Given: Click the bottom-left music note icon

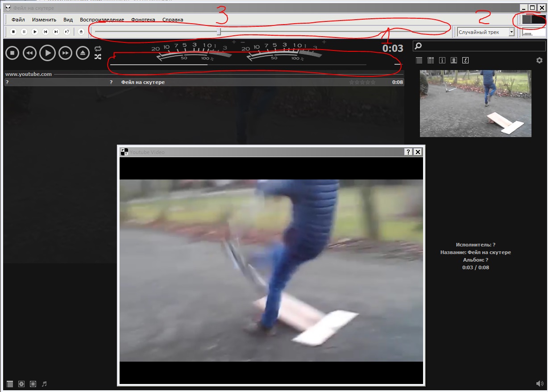Looking at the screenshot, I should click(x=44, y=384).
